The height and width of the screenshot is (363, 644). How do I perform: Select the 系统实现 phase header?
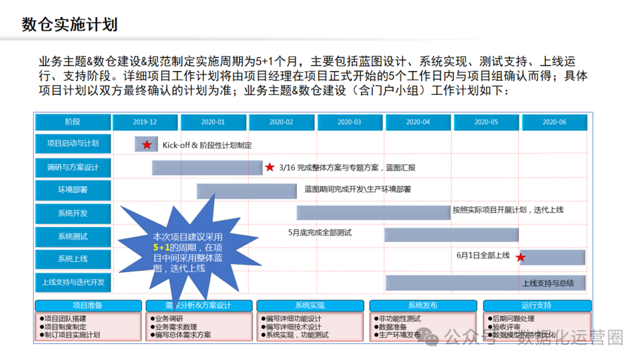[310, 306]
